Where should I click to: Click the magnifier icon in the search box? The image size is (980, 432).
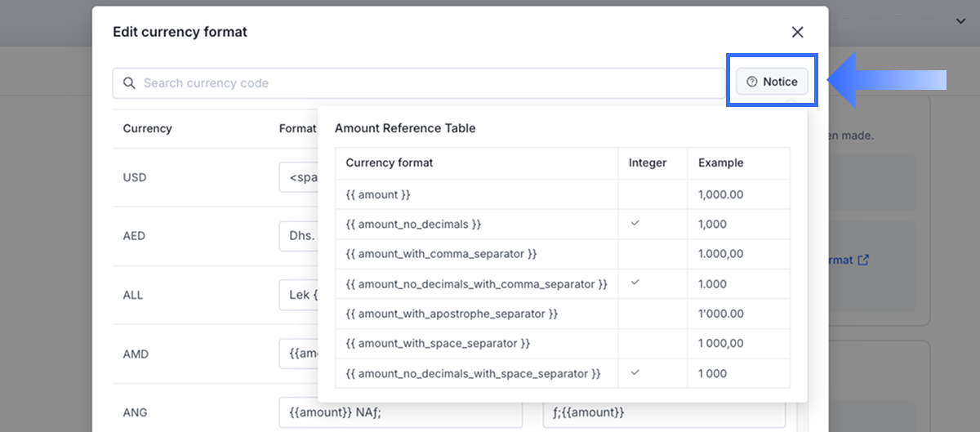[129, 83]
